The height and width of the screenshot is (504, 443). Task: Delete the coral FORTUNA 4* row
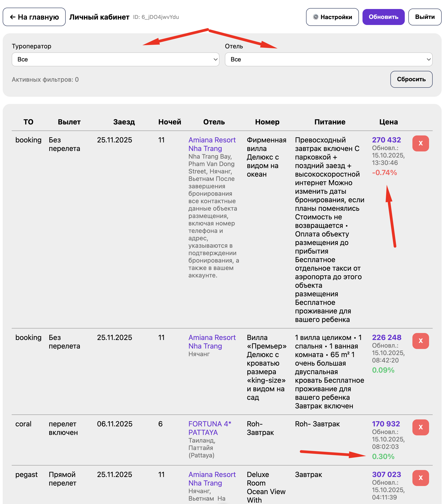[420, 427]
